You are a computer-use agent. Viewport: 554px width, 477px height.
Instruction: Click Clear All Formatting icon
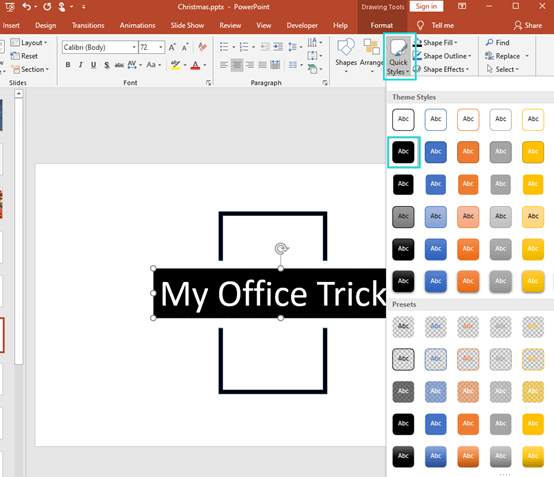click(x=202, y=47)
